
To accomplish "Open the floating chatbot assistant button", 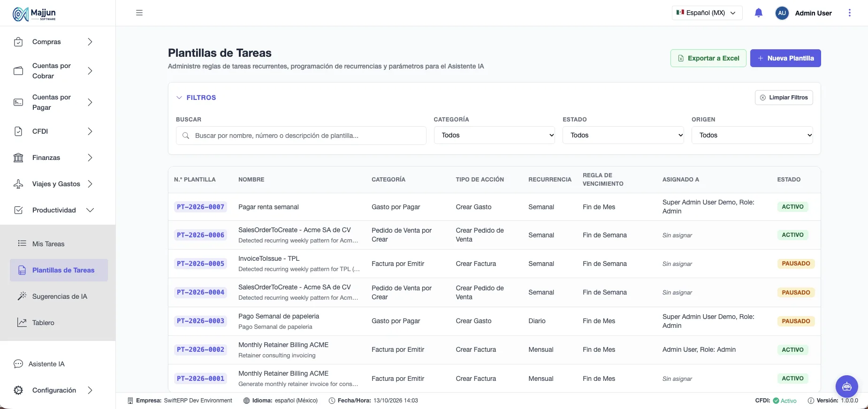I will (846, 386).
